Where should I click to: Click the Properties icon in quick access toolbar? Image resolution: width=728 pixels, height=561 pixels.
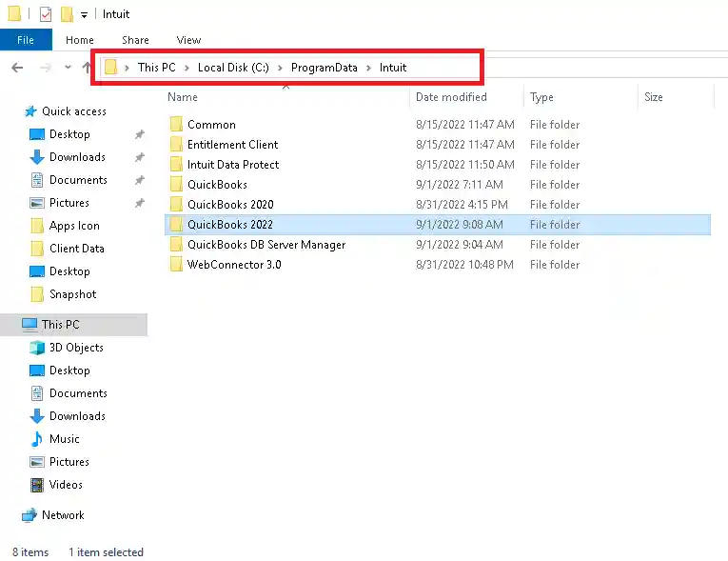tap(46, 14)
